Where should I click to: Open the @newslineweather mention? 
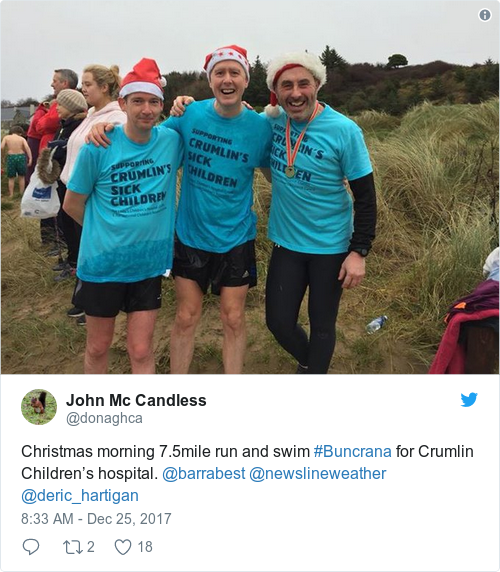click(x=317, y=474)
